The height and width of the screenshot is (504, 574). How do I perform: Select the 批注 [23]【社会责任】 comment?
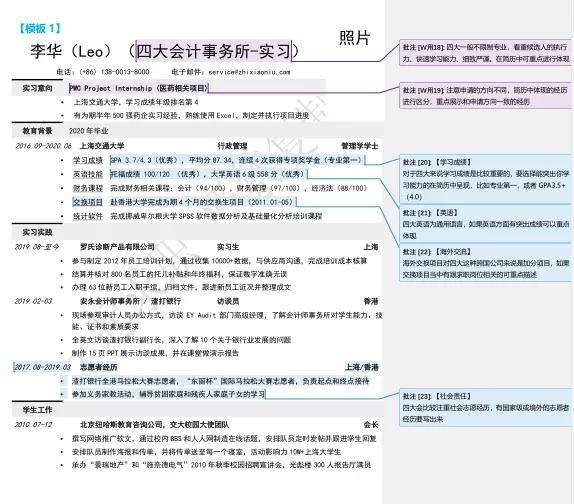pos(486,407)
